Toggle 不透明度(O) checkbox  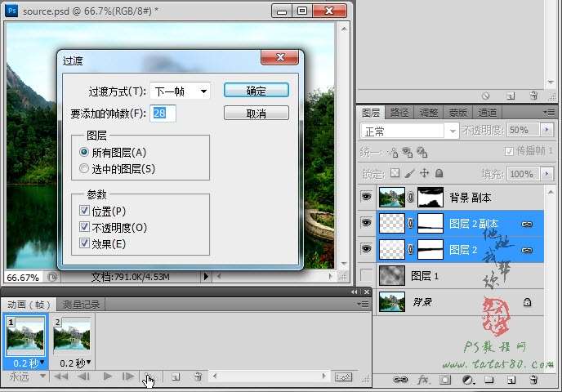point(84,227)
